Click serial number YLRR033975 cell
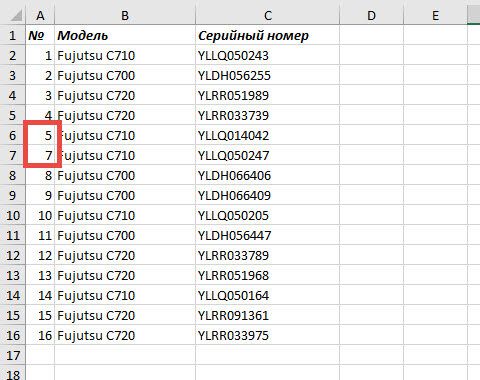This screenshot has height=380, width=480. [x=268, y=335]
